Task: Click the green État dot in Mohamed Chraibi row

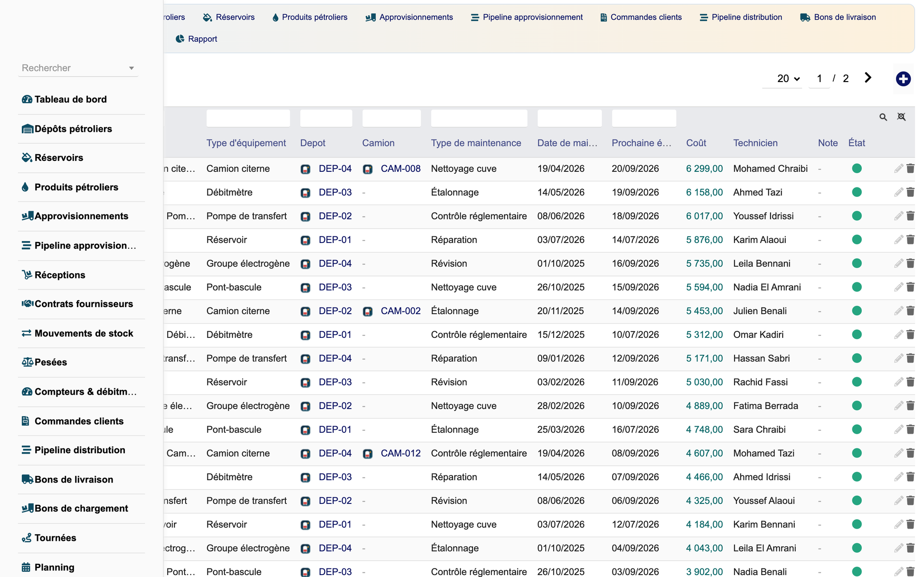Action: coord(857,168)
